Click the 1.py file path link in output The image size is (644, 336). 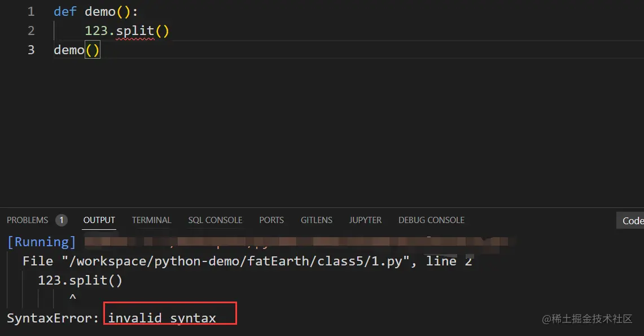[233, 261]
